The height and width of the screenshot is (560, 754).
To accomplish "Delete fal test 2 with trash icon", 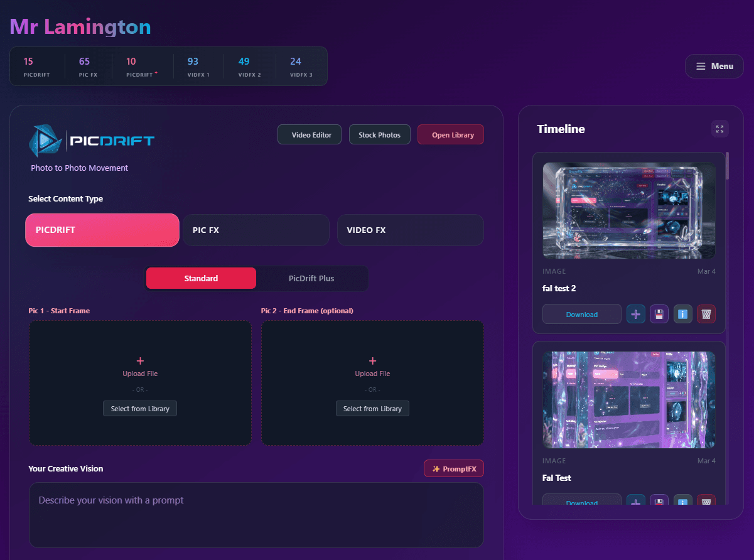I will coord(706,314).
